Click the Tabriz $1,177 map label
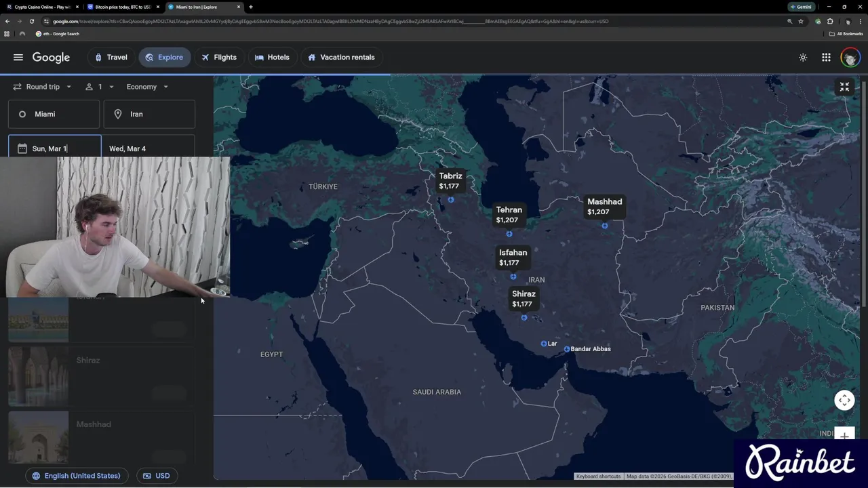 pos(450,181)
